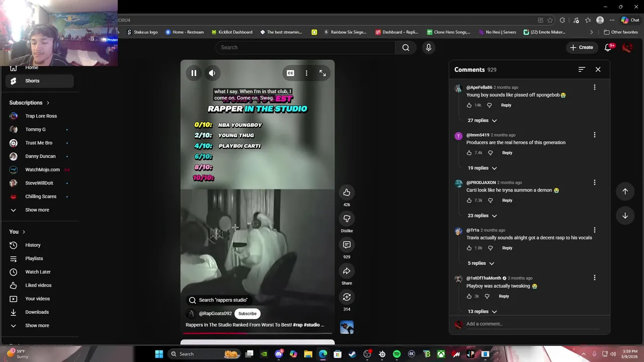Expand 23 replies under @PRODJAXON

pos(482,216)
